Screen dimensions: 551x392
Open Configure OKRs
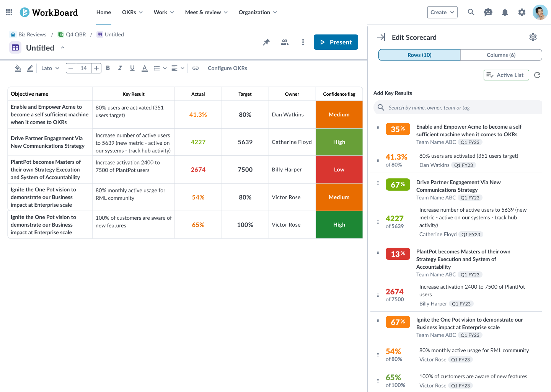tap(227, 68)
